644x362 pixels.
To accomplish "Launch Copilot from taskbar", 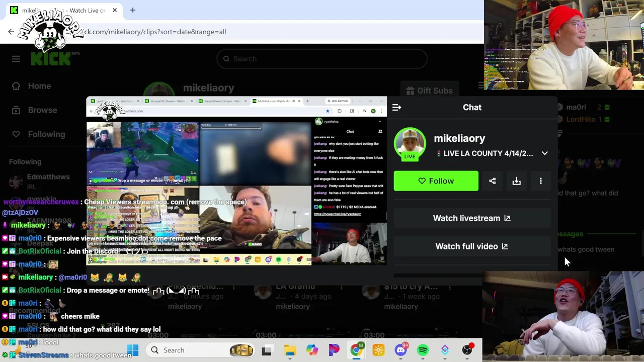I will coord(312,350).
